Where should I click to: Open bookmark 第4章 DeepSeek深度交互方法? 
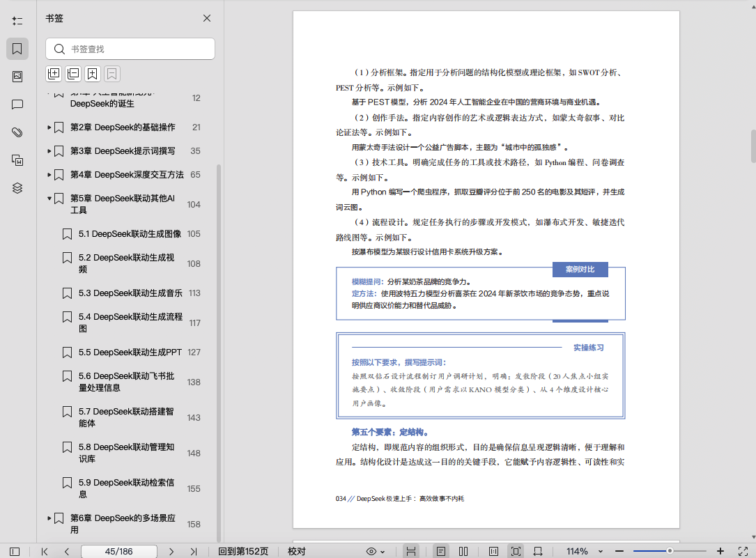pos(127,174)
